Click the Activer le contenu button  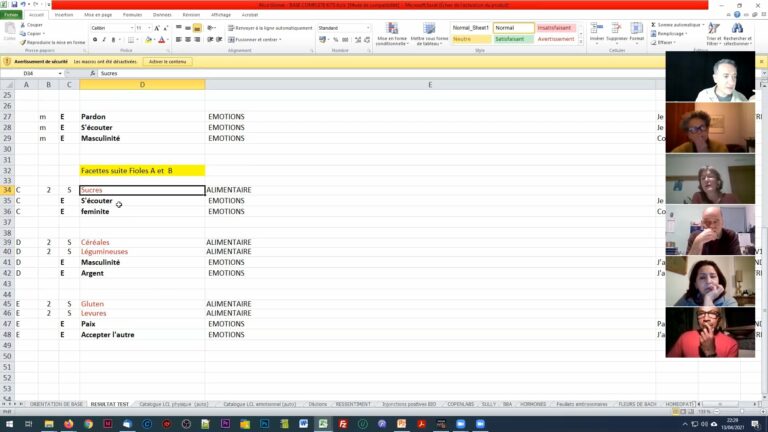pos(168,62)
